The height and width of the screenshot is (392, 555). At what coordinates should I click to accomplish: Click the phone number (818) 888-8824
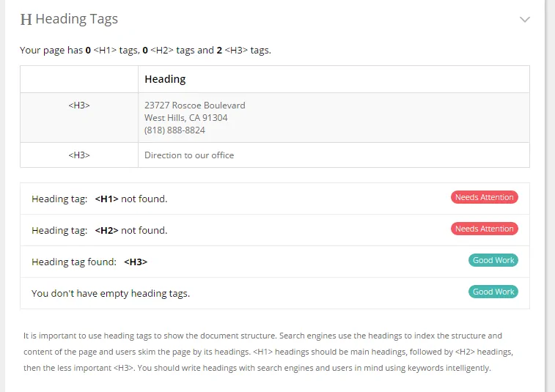point(174,130)
